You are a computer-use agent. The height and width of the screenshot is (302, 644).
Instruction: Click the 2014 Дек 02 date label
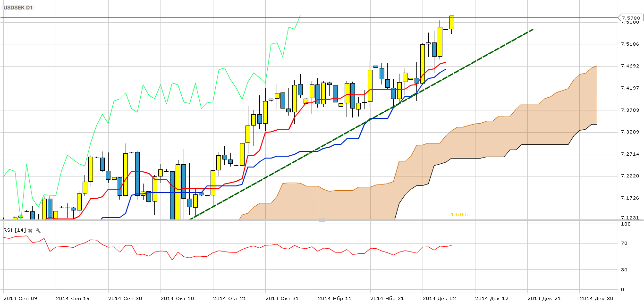pos(439,298)
